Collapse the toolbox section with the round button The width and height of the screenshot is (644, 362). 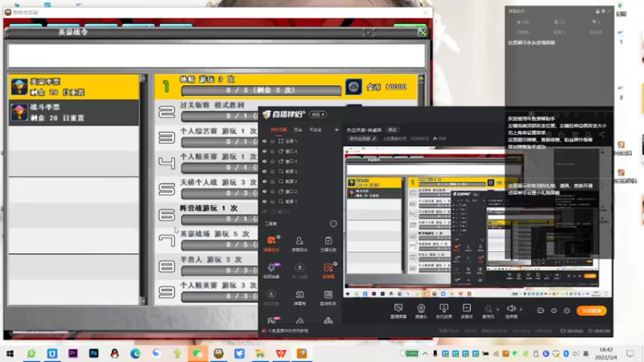click(333, 224)
